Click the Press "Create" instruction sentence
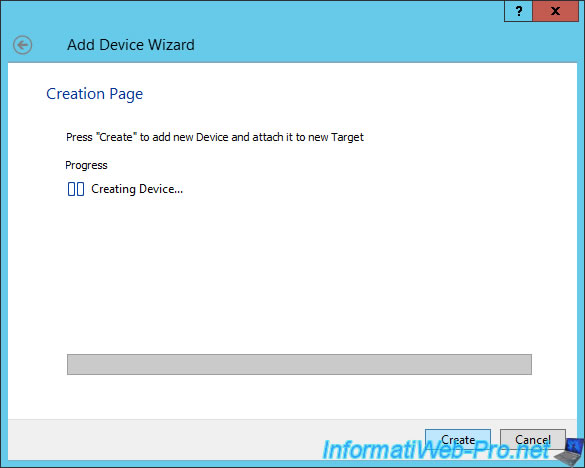This screenshot has height=468, width=585. [215, 137]
